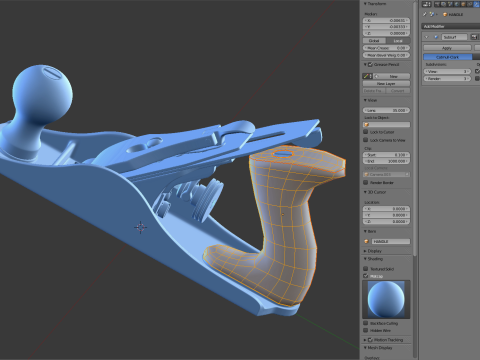Enable Textured Solid checkbox
This screenshot has height=360, width=480.
point(366,269)
